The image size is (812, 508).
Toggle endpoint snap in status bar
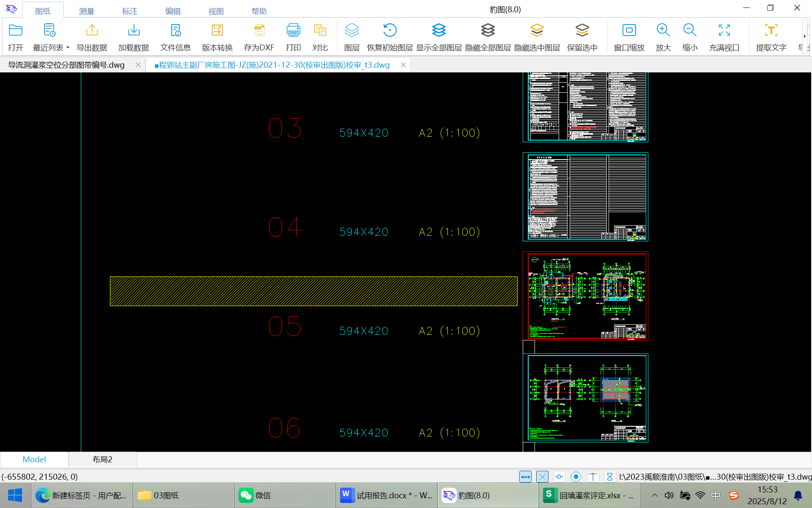tap(525, 477)
